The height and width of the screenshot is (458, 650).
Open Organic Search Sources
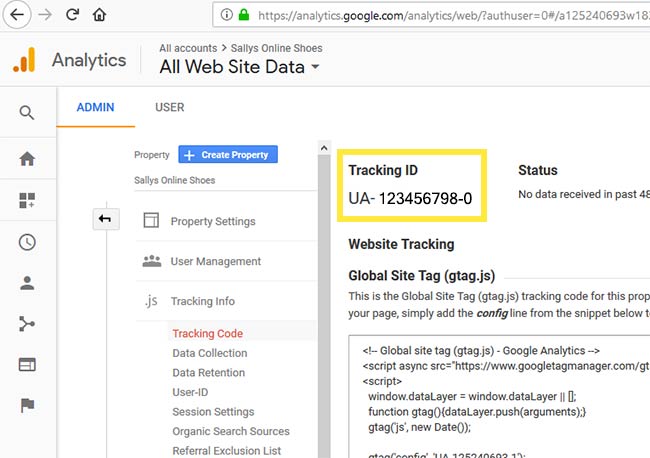[231, 431]
